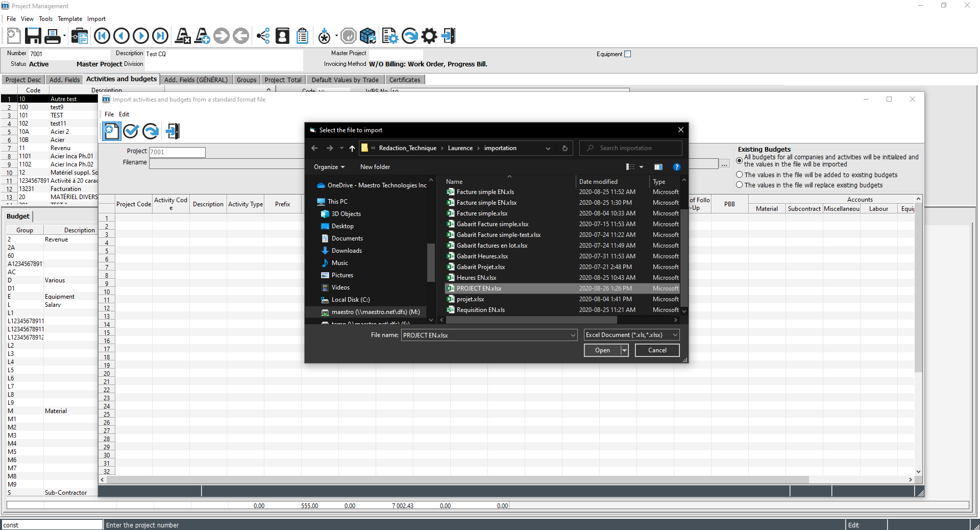Click the Search importation field
The image size is (980, 530).
pyautogui.click(x=631, y=148)
